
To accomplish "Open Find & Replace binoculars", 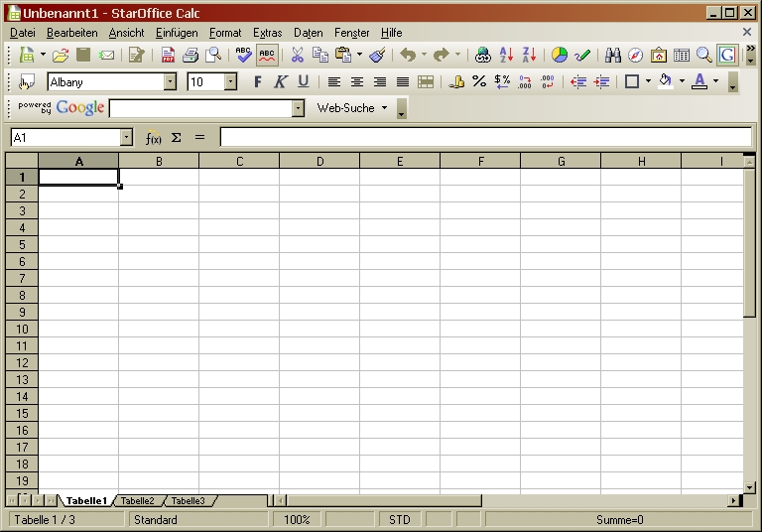I will 613,55.
